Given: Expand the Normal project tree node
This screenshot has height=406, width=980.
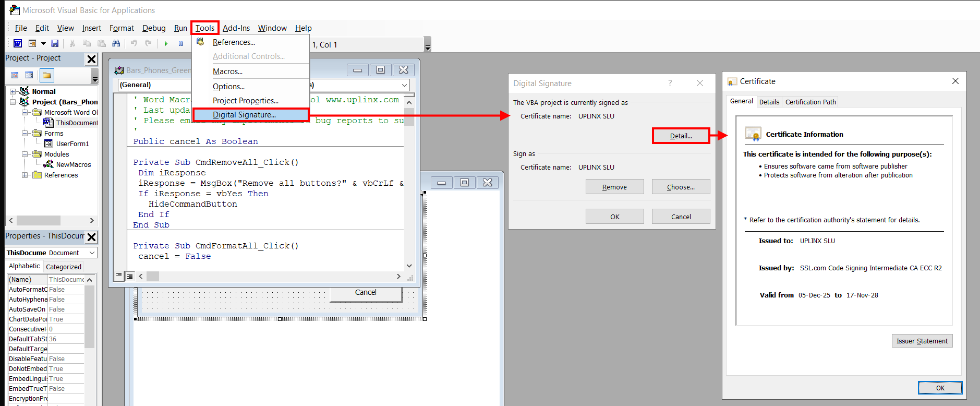Looking at the screenshot, I should [x=13, y=91].
